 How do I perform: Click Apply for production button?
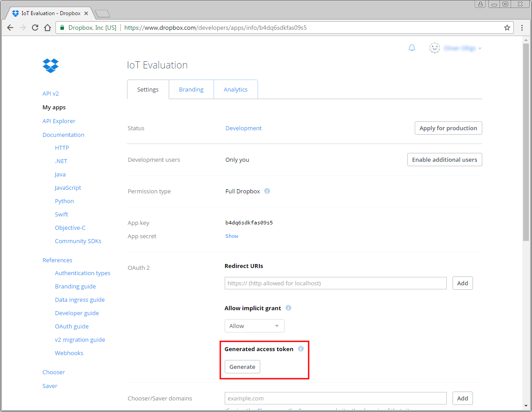448,128
